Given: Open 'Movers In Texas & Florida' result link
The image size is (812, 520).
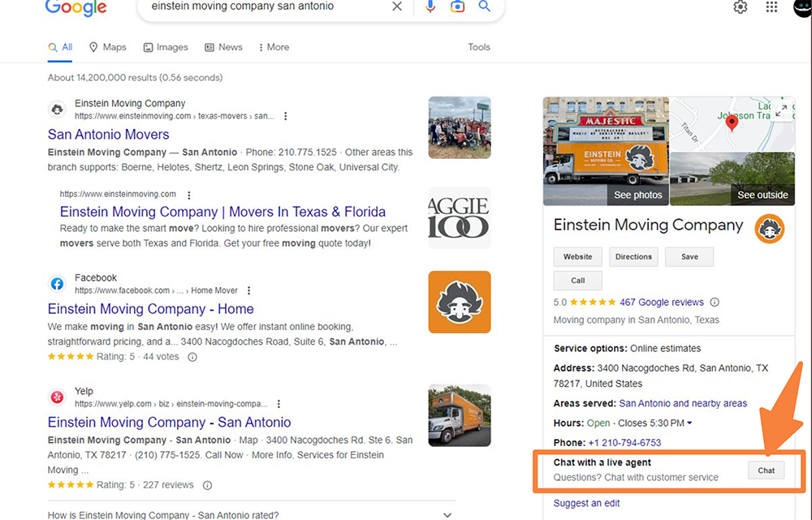Looking at the screenshot, I should click(222, 212).
